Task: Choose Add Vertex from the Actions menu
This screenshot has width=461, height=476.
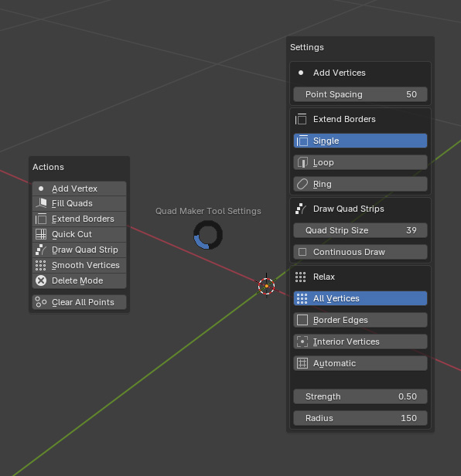Action: (80, 189)
